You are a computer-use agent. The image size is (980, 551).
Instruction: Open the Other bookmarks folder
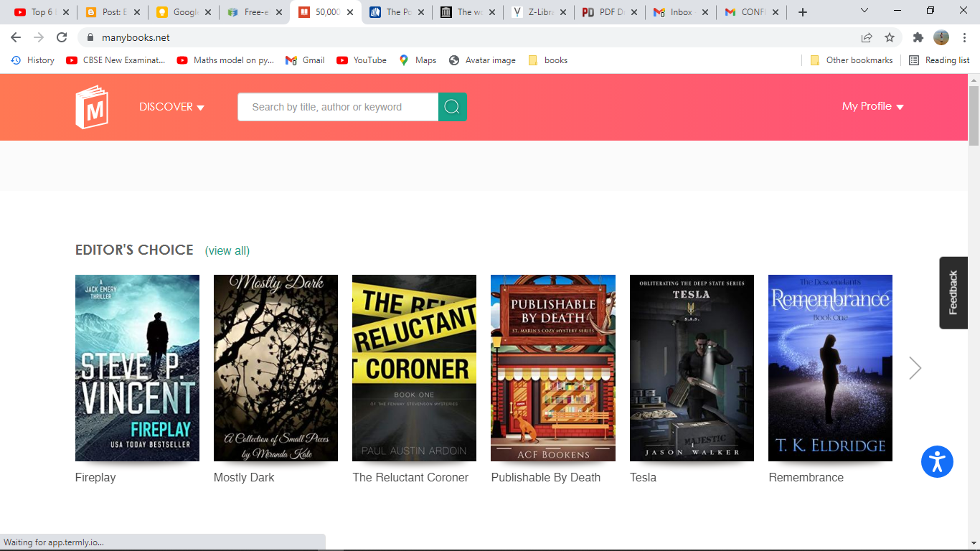pos(852,60)
